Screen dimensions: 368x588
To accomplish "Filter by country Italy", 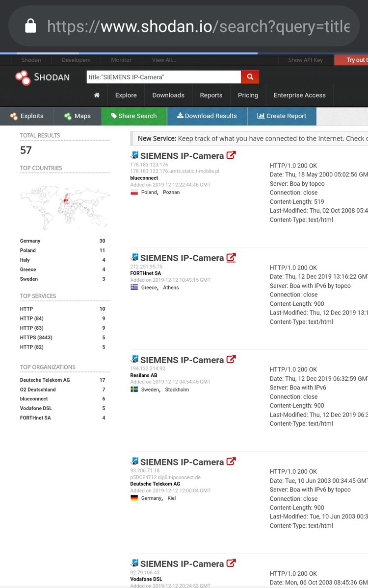I will pos(25,260).
